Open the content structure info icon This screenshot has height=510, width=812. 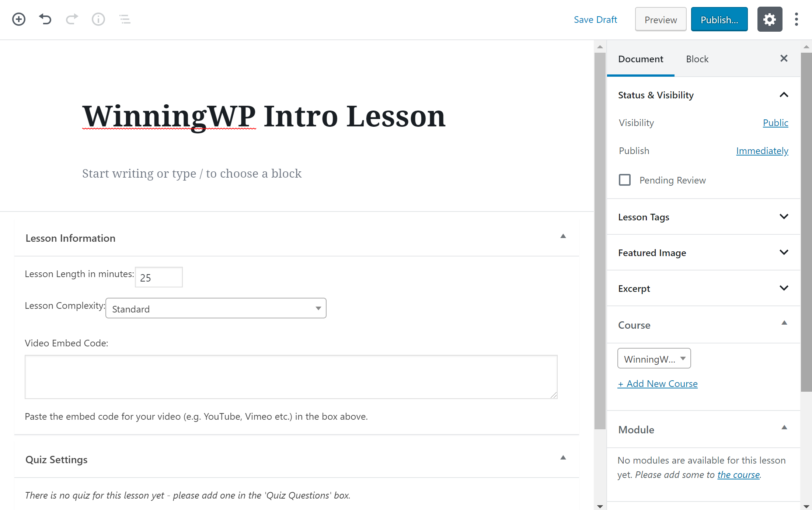click(98, 19)
